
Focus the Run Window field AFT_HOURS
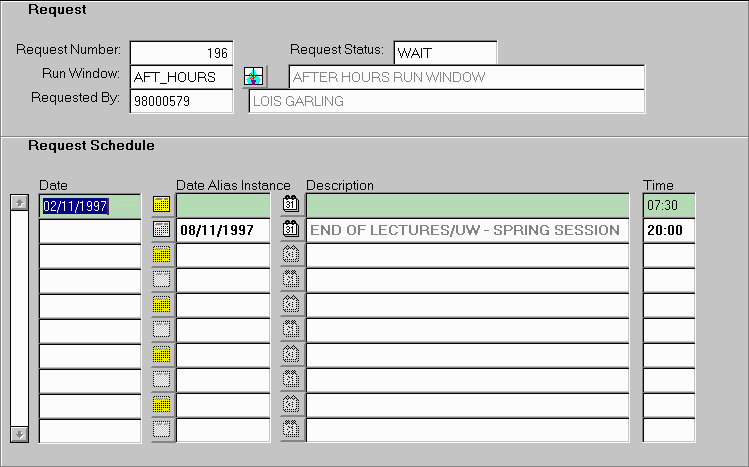tap(181, 77)
